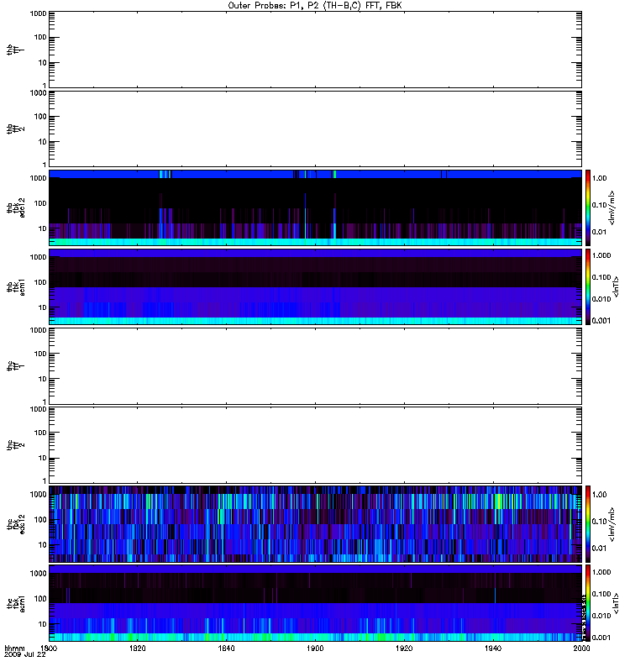The width and height of the screenshot is (630, 672).
Task: Click the '100' tick of thc fff 1 panel
Action: 39,354
